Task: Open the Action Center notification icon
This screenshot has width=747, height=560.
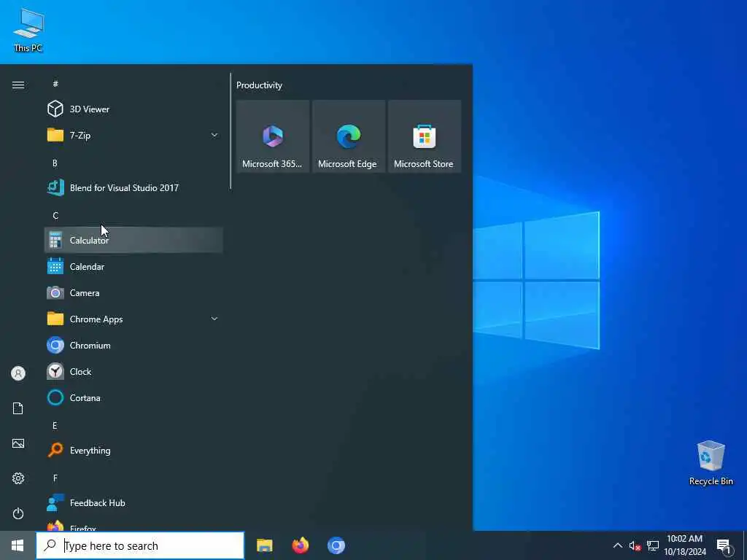Action: tap(724, 545)
